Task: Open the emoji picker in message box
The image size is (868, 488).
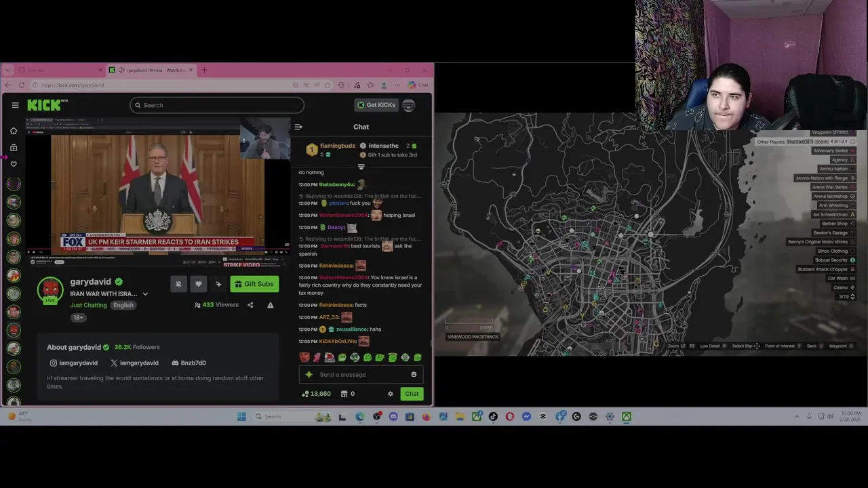Action: pyautogui.click(x=414, y=374)
